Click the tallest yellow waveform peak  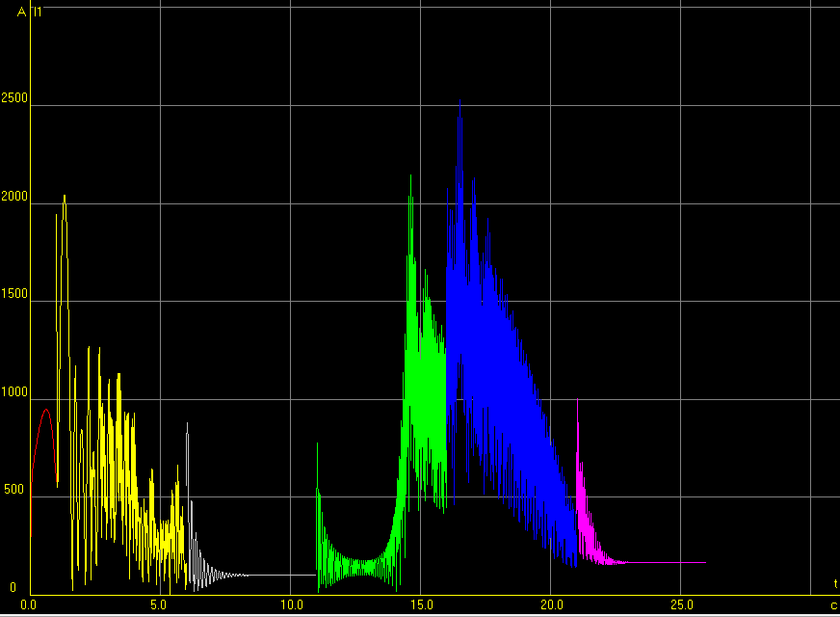pos(65,198)
